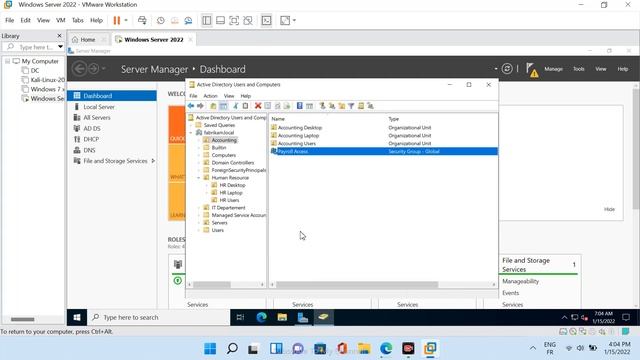Collapse fabrikam.local domain tree node
Screen dimensions: 640x360
(x=191, y=133)
